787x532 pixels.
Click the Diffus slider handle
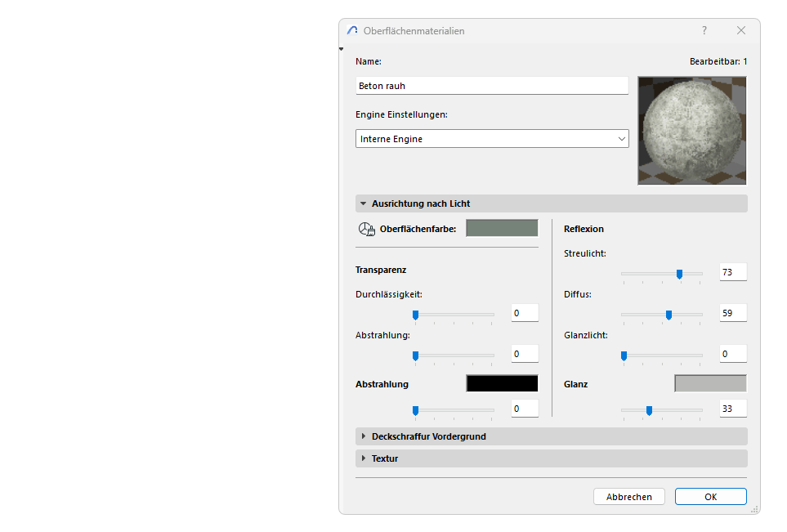669,315
